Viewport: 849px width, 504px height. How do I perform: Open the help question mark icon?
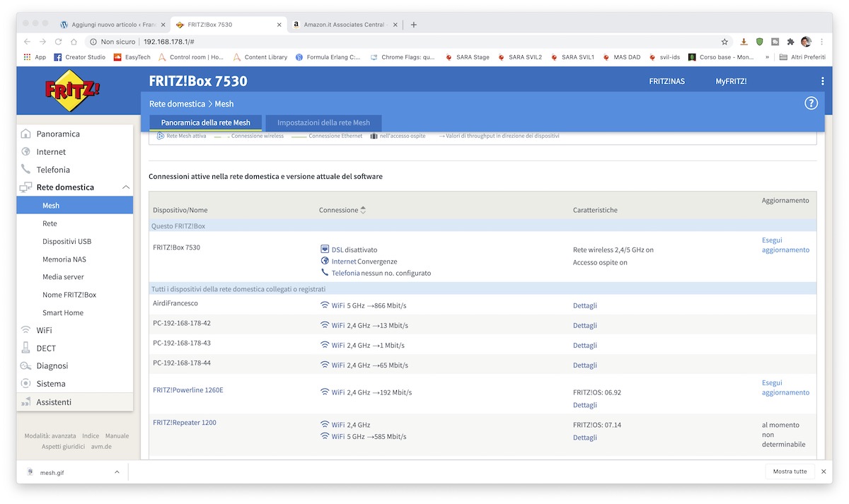pyautogui.click(x=812, y=103)
